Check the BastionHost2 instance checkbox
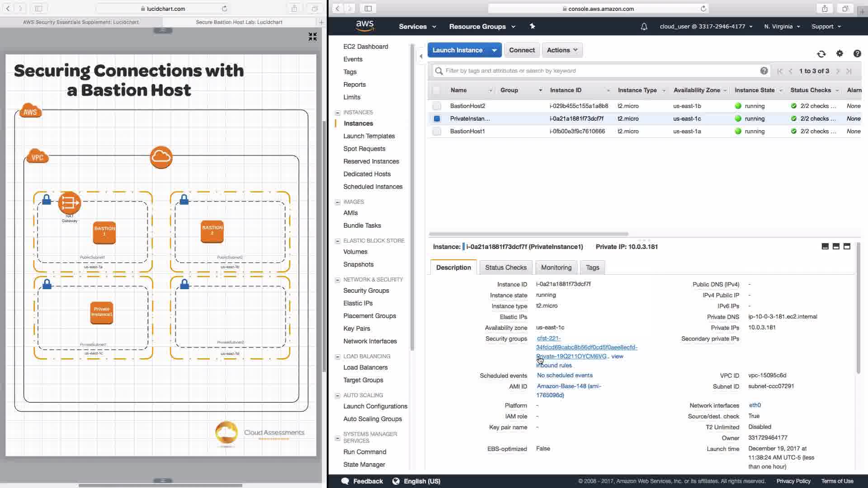 436,106
